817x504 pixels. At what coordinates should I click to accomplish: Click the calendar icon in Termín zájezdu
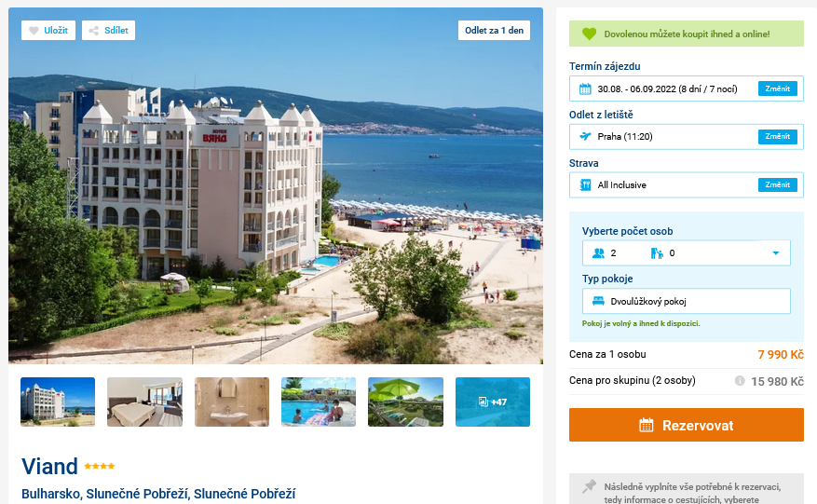(585, 89)
